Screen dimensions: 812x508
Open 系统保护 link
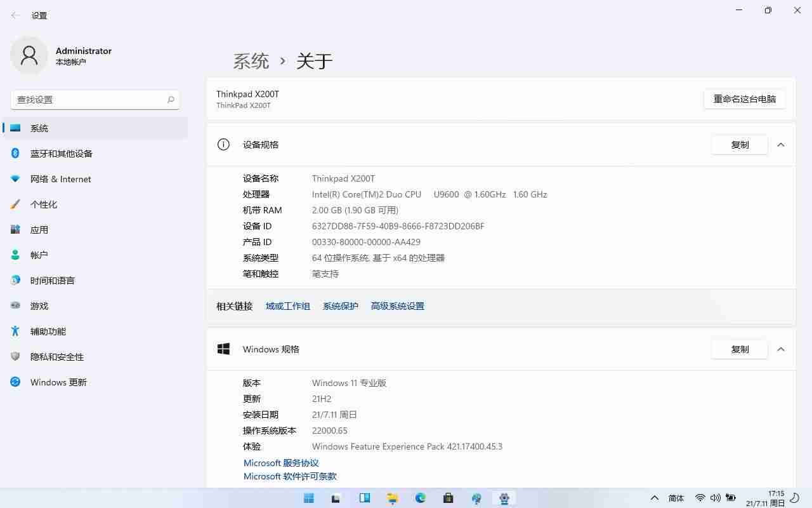pos(341,306)
